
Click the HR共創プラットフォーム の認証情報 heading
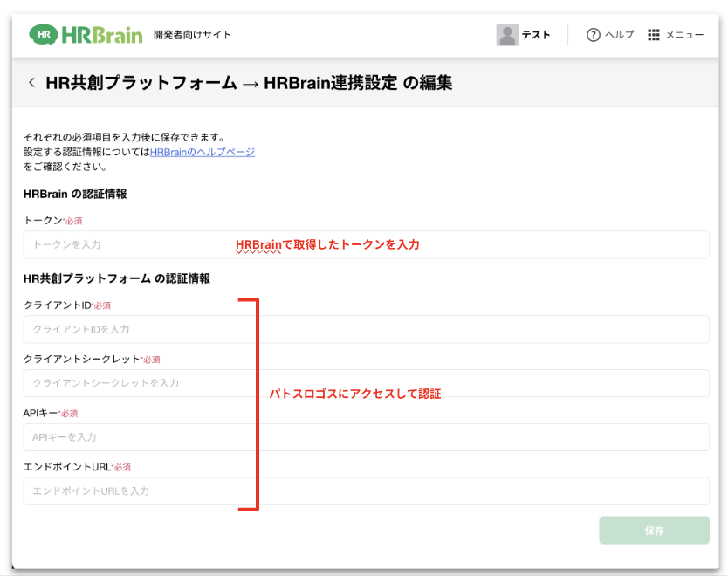(117, 278)
